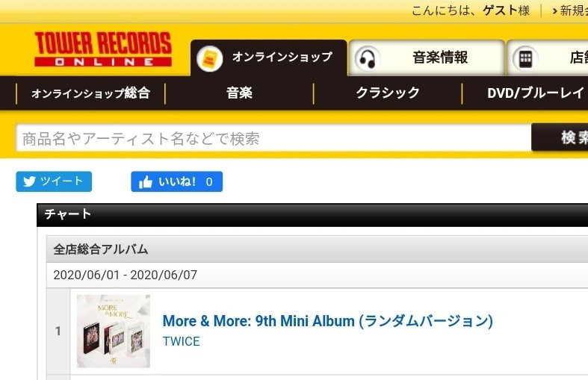The width and height of the screenshot is (588, 380).
Task: Go to the DVD/ブルーレイ section
Action: pyautogui.click(x=536, y=93)
